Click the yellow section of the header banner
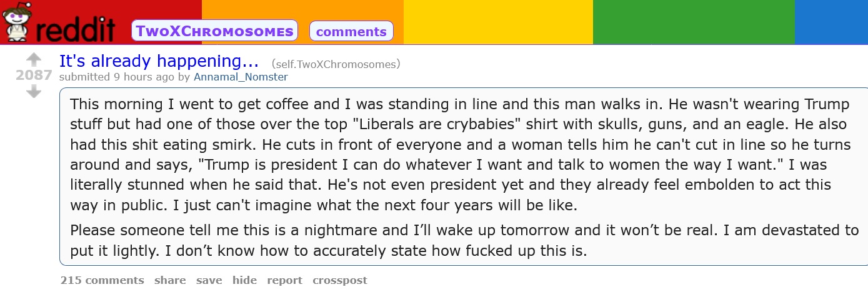 (497, 22)
